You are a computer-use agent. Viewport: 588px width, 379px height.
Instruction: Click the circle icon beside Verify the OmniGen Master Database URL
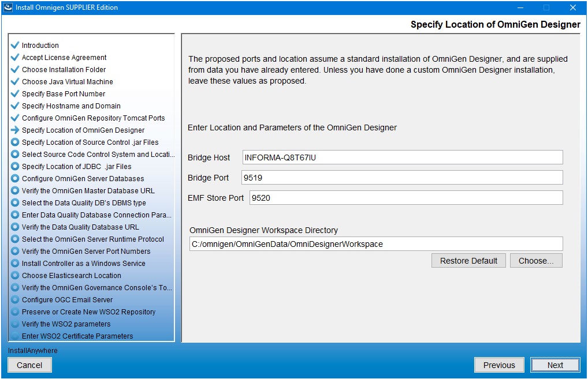tap(15, 190)
